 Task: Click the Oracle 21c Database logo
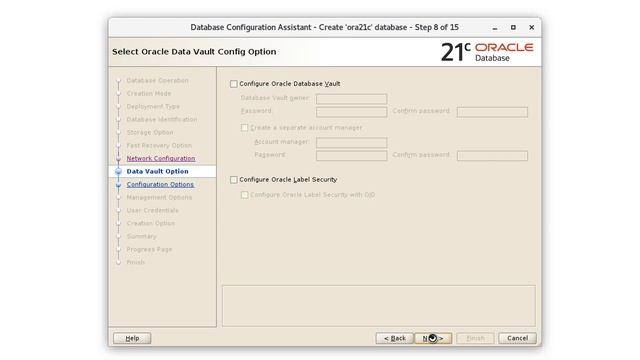pyautogui.click(x=487, y=52)
